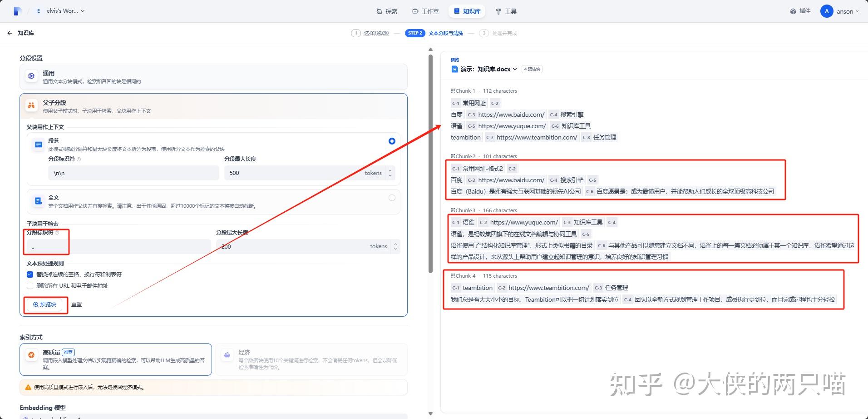Select the 全文 radio button
The height and width of the screenshot is (419, 868).
(x=392, y=198)
